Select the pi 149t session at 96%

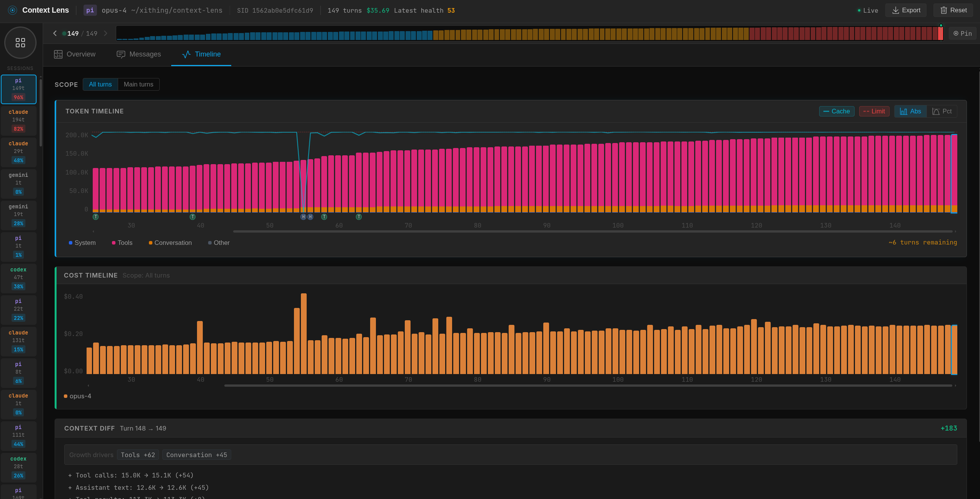coord(18,89)
